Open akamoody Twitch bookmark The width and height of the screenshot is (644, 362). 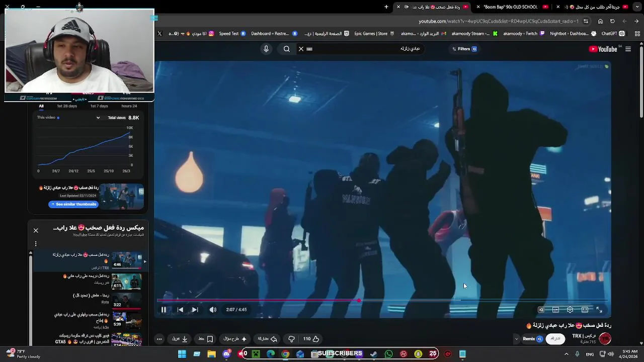pos(524,34)
